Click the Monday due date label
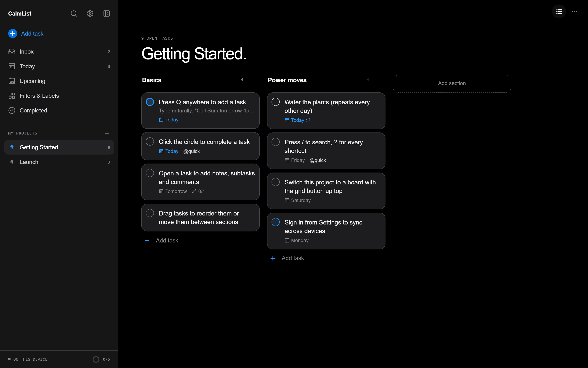 (300, 240)
